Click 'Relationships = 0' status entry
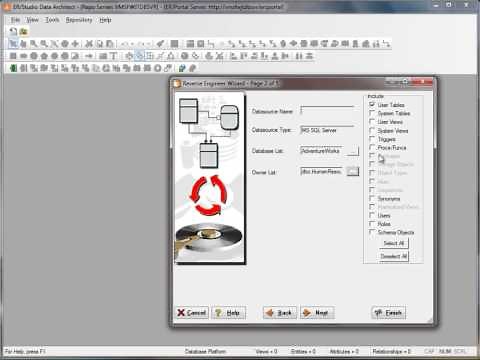This screenshot has width=480, height=360. click(392, 351)
